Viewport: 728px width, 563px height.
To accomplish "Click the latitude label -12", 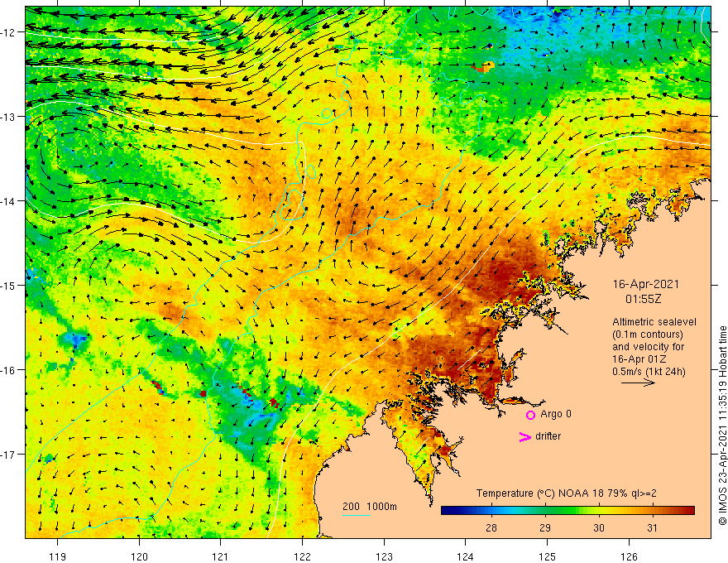I will [x=8, y=32].
